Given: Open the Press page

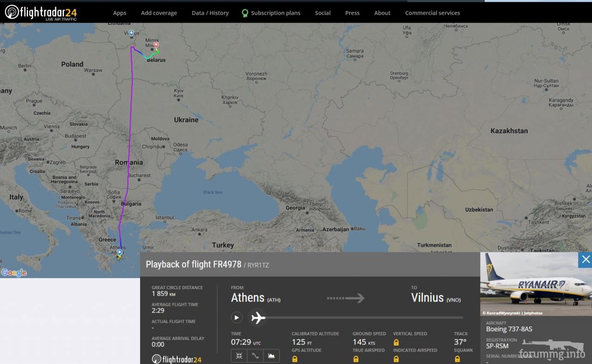Looking at the screenshot, I should [352, 13].
